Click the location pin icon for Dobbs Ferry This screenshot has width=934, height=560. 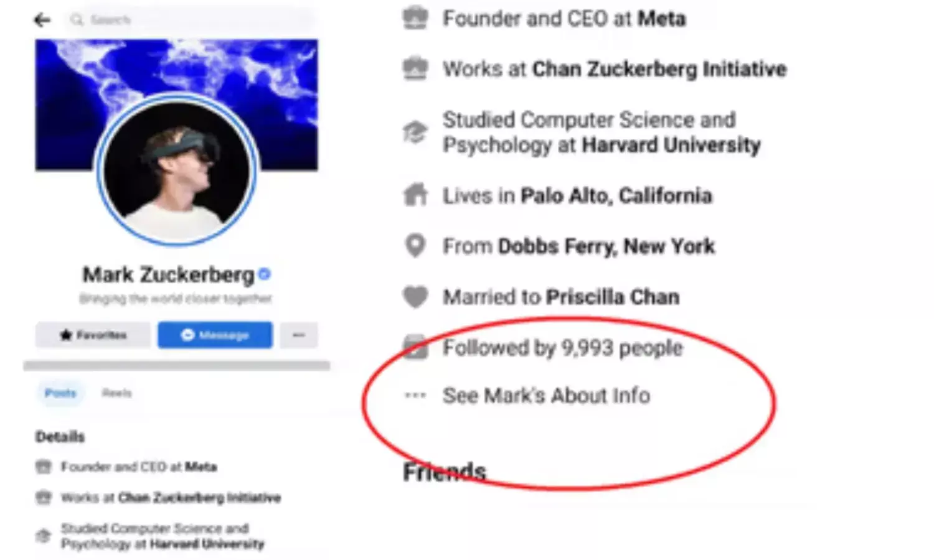click(x=415, y=246)
